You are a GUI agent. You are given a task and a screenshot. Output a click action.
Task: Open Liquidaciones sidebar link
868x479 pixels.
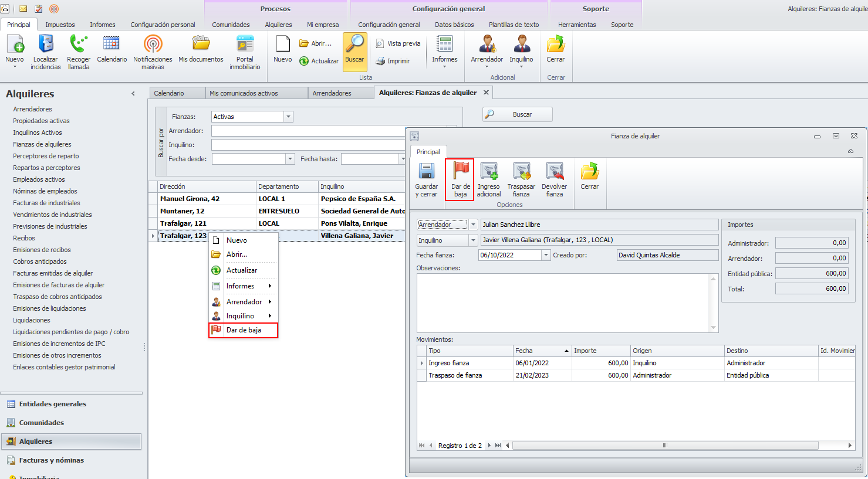32,320
